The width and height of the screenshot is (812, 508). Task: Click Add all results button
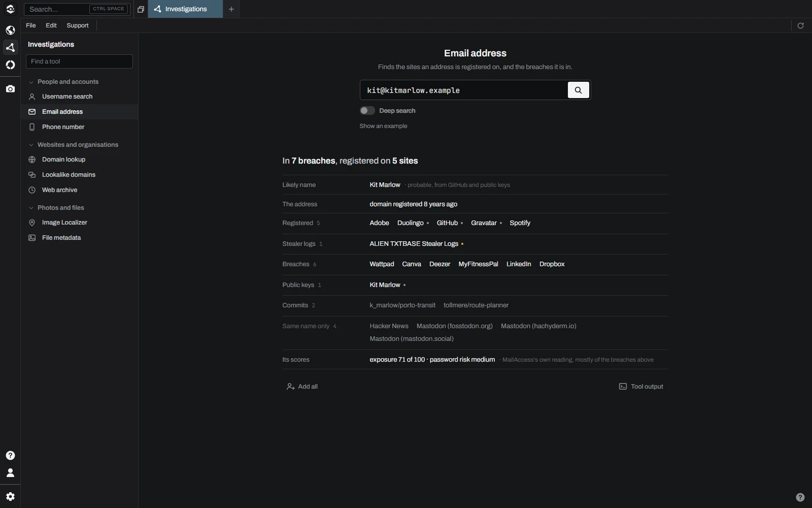[x=302, y=387]
